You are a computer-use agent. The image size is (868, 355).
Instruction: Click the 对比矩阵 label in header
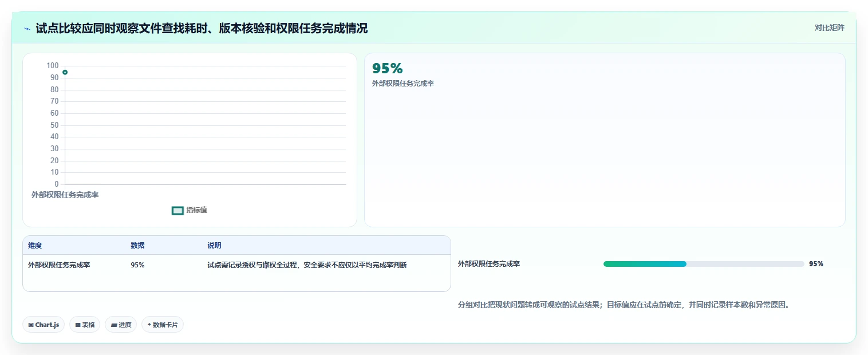pos(829,27)
